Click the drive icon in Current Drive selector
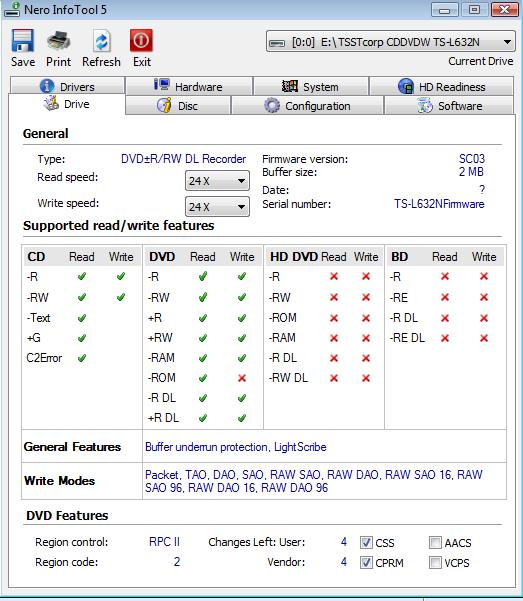 pos(277,43)
